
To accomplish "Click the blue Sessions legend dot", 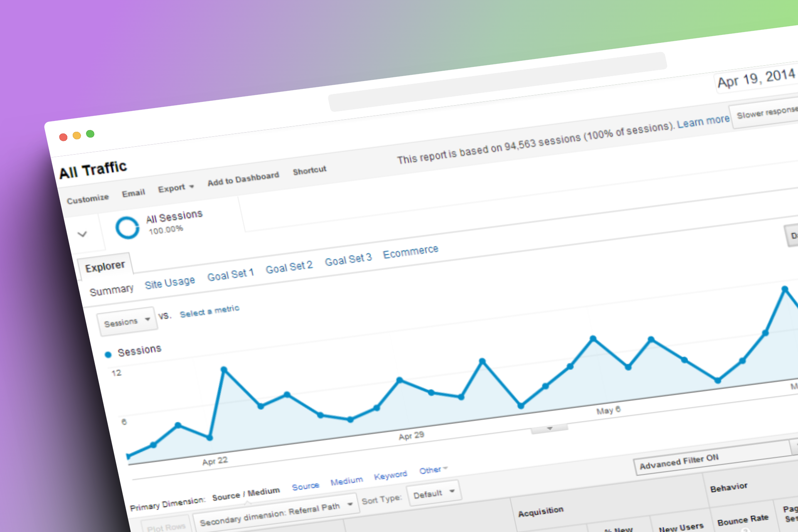I will point(108,355).
